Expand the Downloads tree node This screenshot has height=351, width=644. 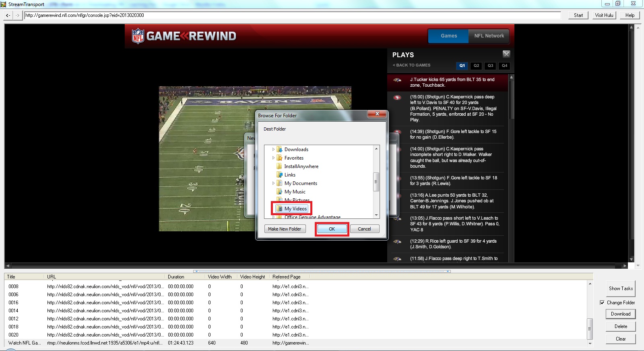273,150
